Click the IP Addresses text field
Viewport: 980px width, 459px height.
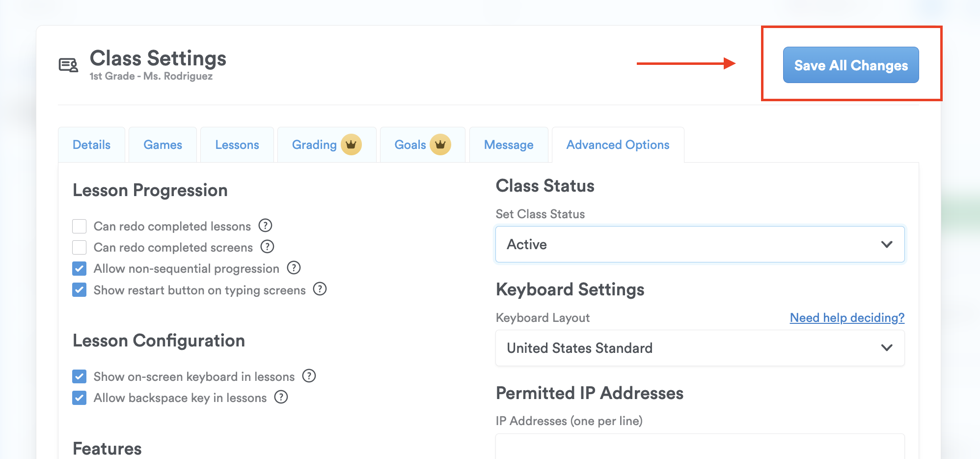click(x=700, y=446)
